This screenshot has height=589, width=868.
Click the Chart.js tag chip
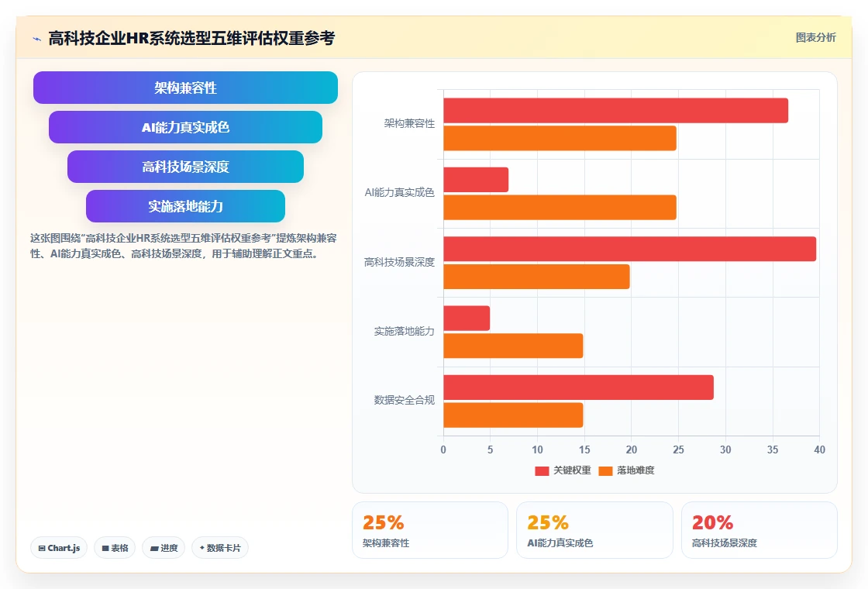(x=59, y=548)
